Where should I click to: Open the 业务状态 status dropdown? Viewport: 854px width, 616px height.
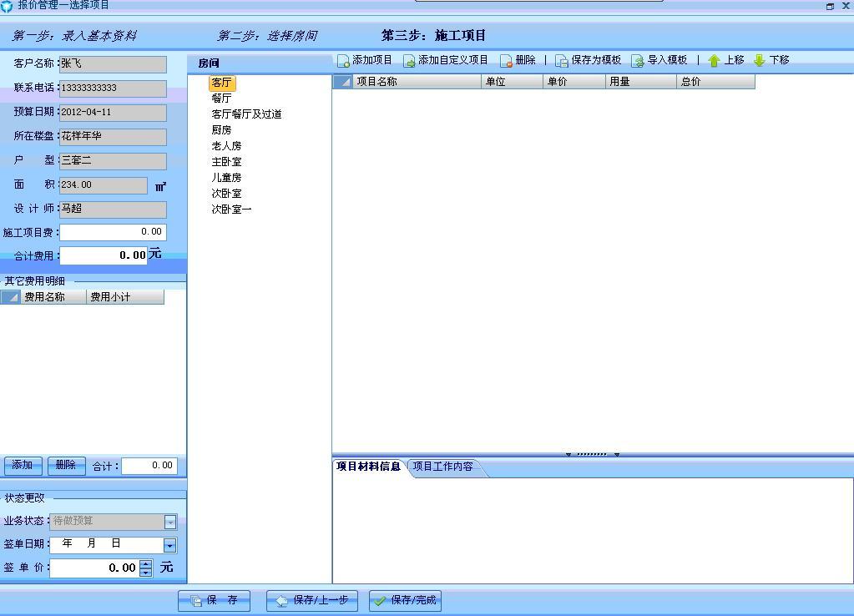[x=169, y=521]
